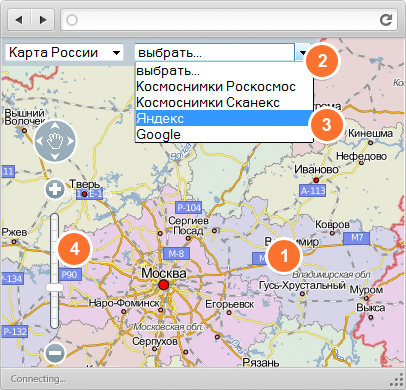The width and height of the screenshot is (406, 390).
Task: Click the browser address bar field
Action: pos(229,20)
